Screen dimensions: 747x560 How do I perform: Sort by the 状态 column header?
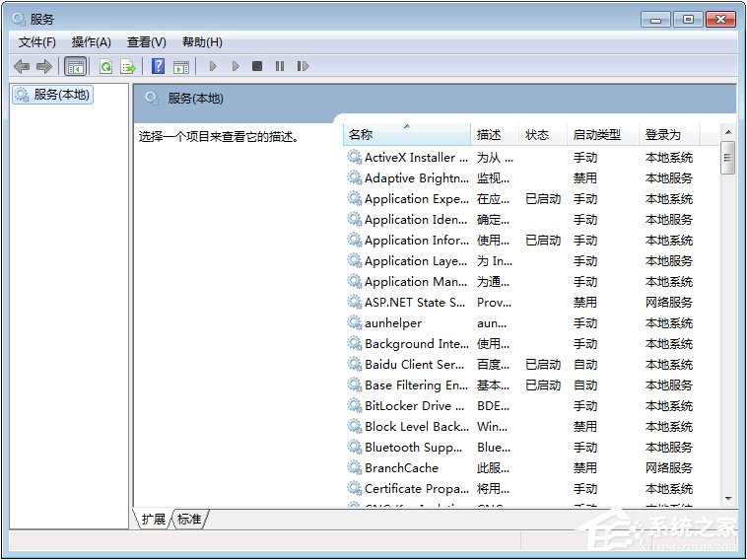(x=543, y=135)
